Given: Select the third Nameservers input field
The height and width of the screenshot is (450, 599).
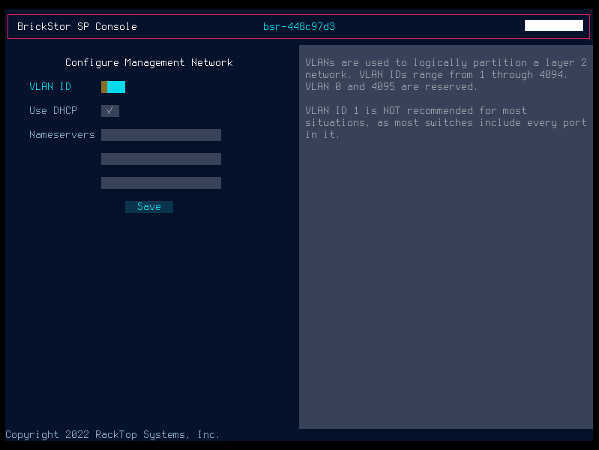Looking at the screenshot, I should tap(161, 183).
